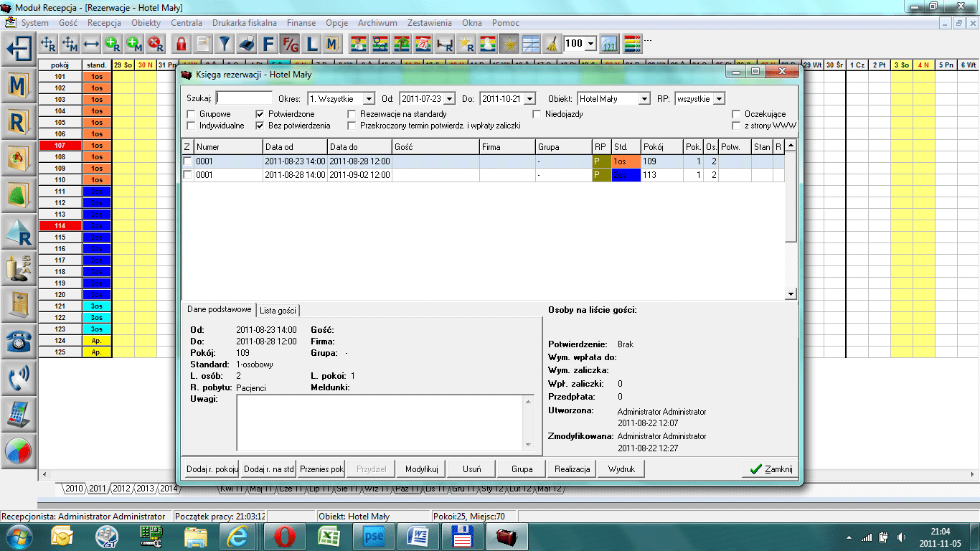Click the Modyfikuj button
Viewport: 980px width, 551px height.
click(x=421, y=468)
